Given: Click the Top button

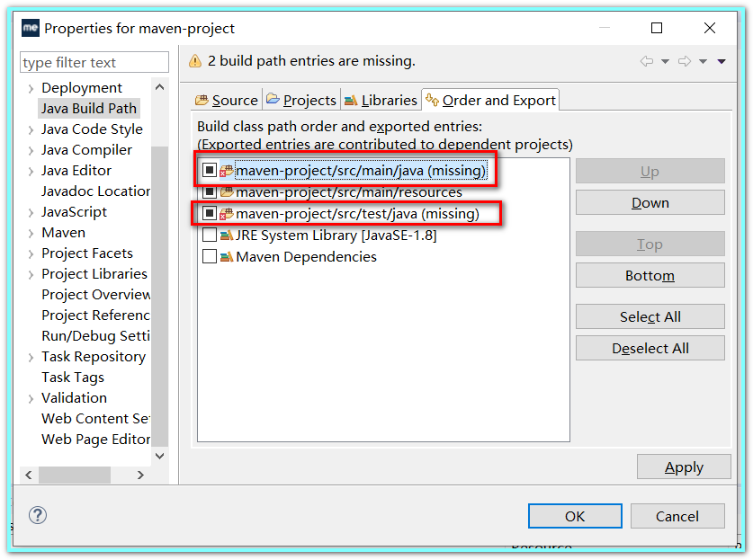Looking at the screenshot, I should [650, 244].
